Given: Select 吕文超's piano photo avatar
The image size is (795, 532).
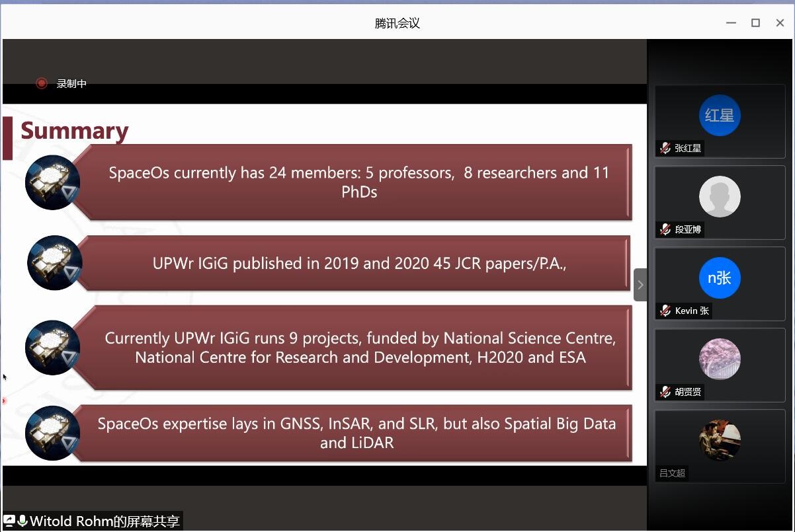Looking at the screenshot, I should click(719, 440).
